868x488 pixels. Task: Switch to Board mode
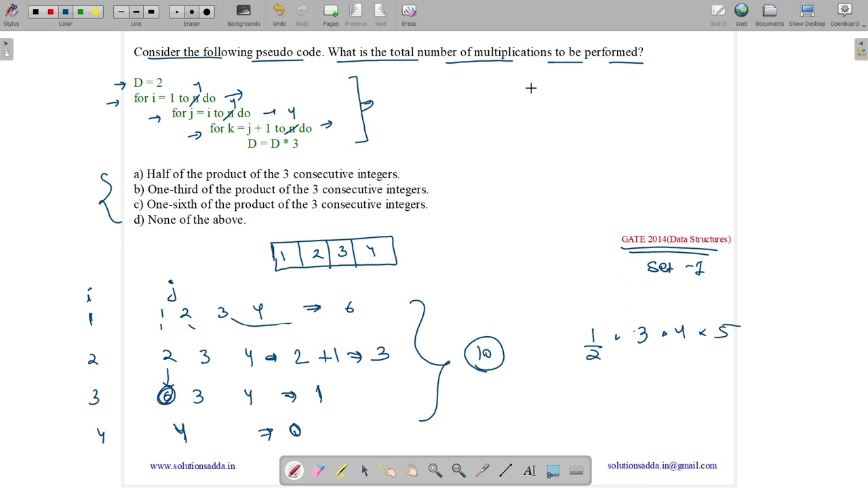click(x=718, y=14)
